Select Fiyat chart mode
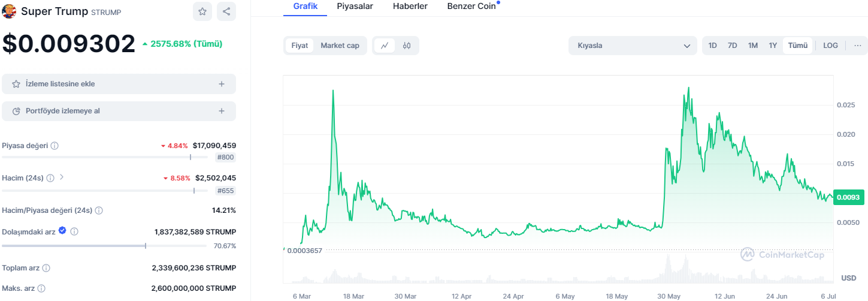This screenshot has width=868, height=301. tap(300, 46)
